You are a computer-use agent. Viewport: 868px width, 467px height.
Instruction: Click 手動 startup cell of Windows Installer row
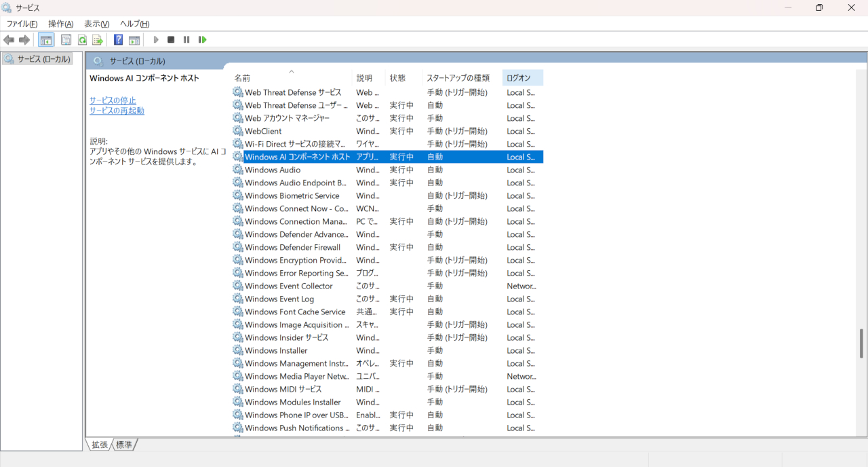coord(435,350)
